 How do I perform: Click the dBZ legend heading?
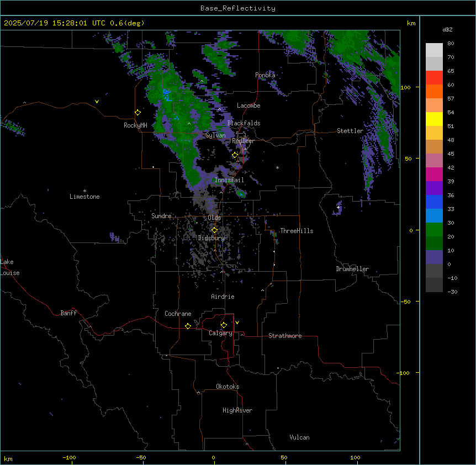click(x=447, y=30)
